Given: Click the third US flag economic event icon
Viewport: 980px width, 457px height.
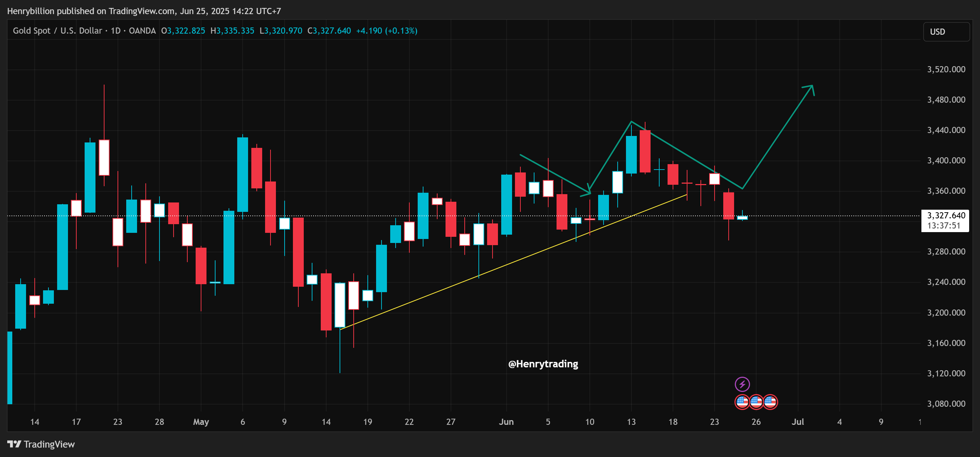Looking at the screenshot, I should point(770,402).
